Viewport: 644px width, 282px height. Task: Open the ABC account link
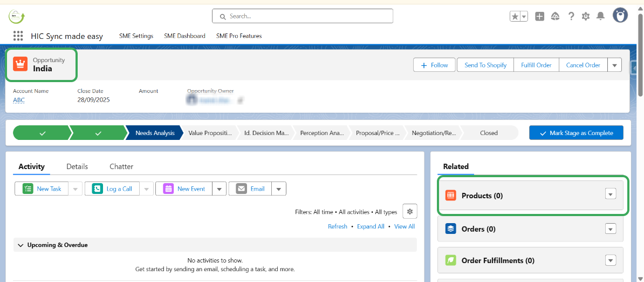[x=19, y=99]
